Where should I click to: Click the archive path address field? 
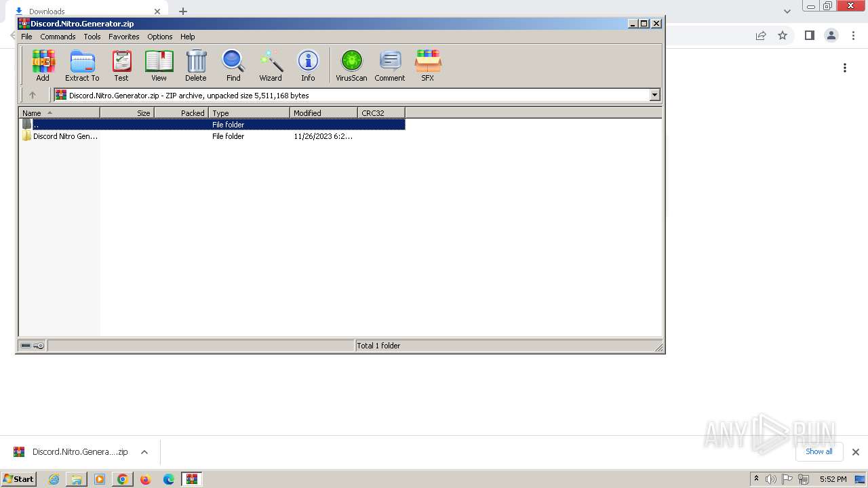(x=351, y=95)
